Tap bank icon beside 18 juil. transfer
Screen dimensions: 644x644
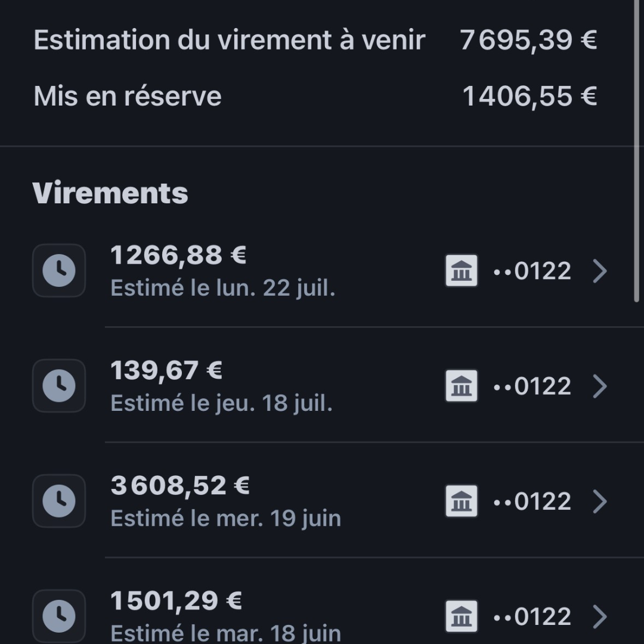tap(462, 386)
